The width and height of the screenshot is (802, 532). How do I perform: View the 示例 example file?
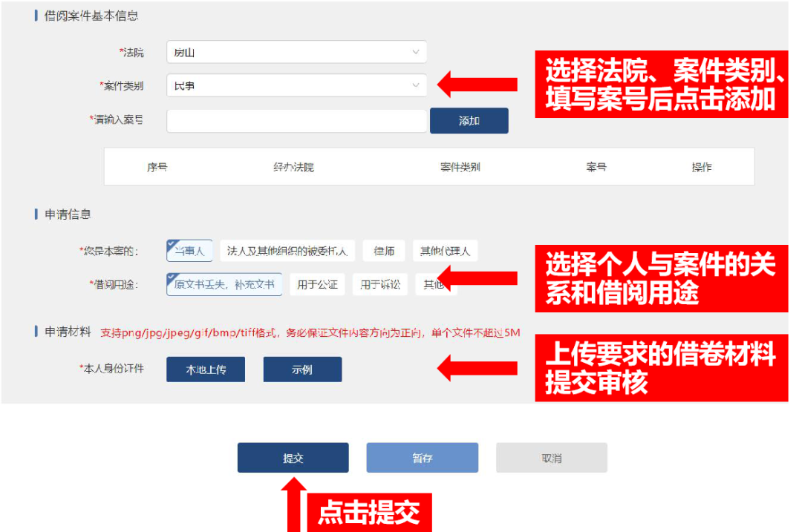click(302, 369)
